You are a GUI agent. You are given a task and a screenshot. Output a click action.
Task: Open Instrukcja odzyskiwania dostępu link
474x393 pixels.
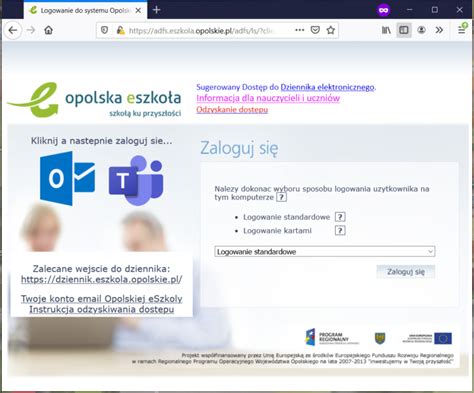pos(102,309)
